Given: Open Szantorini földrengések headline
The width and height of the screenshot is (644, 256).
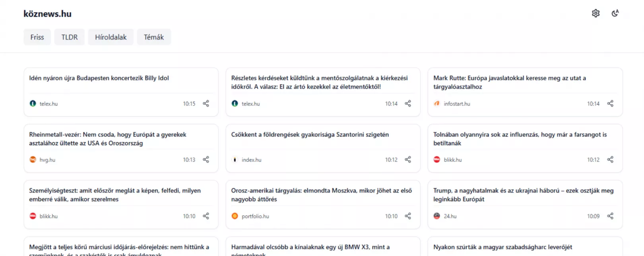Looking at the screenshot, I should coord(310,135).
